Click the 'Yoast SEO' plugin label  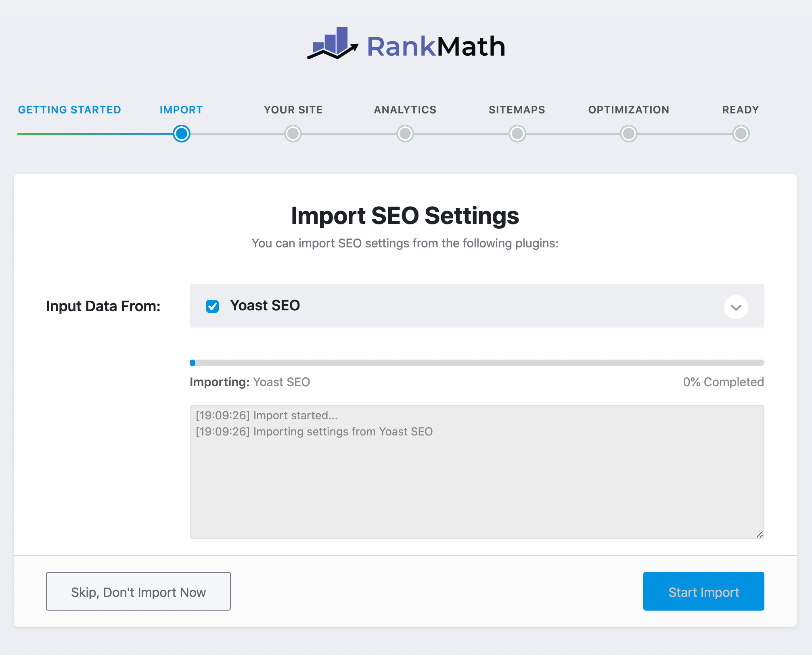(x=265, y=306)
